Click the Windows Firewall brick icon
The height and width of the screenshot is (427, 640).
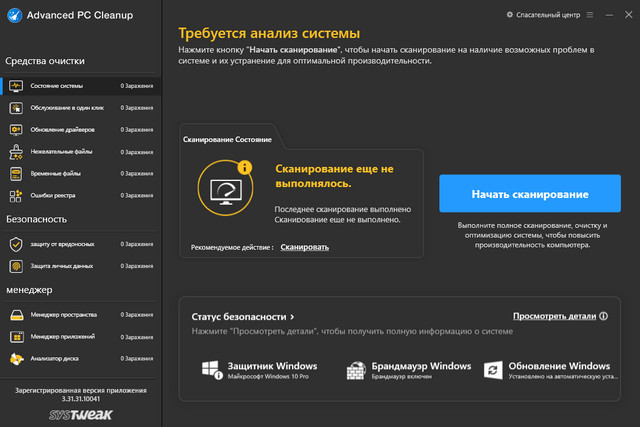coord(355,369)
